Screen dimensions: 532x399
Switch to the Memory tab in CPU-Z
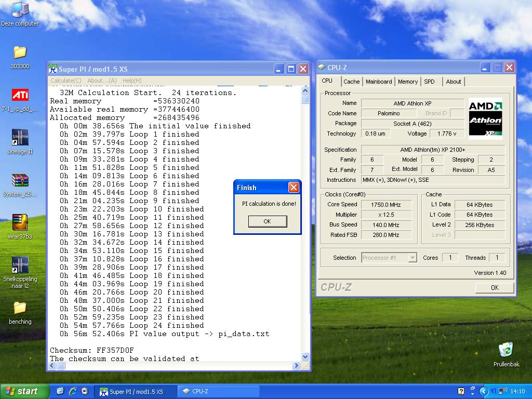click(x=408, y=82)
